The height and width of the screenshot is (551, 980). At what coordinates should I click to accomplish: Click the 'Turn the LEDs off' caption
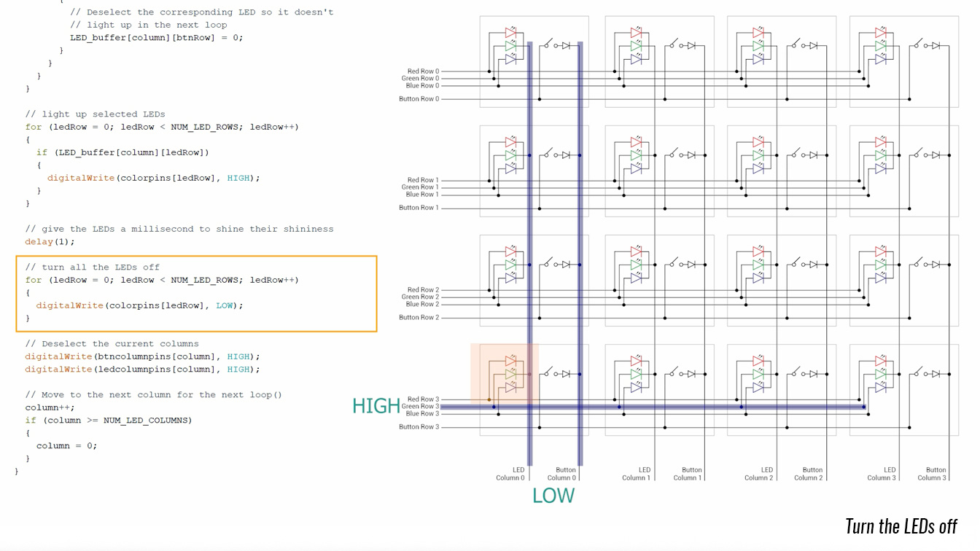tap(901, 525)
